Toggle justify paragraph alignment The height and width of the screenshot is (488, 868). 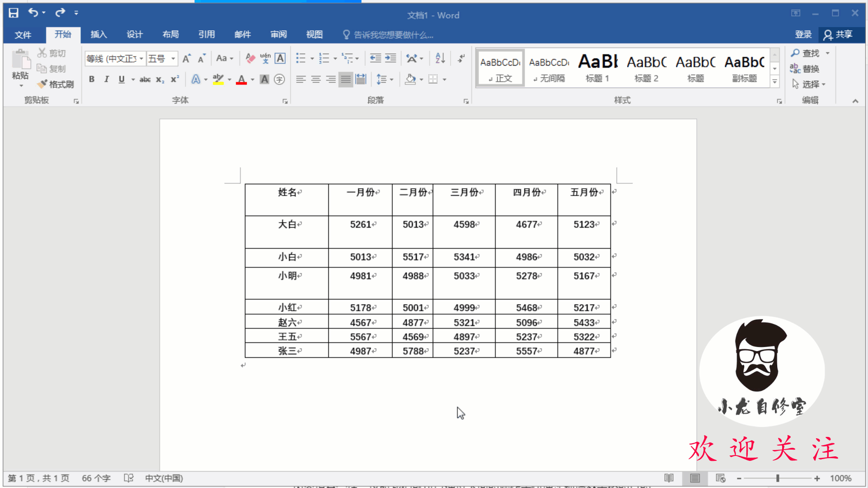pos(345,80)
